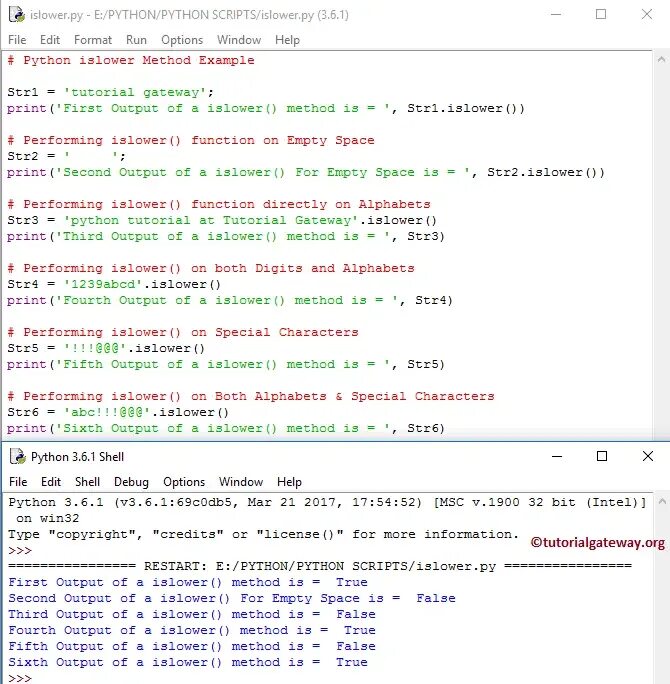Viewport: 670px width, 684px height.
Task: Click the comment about Empty Space
Action: 191,140
